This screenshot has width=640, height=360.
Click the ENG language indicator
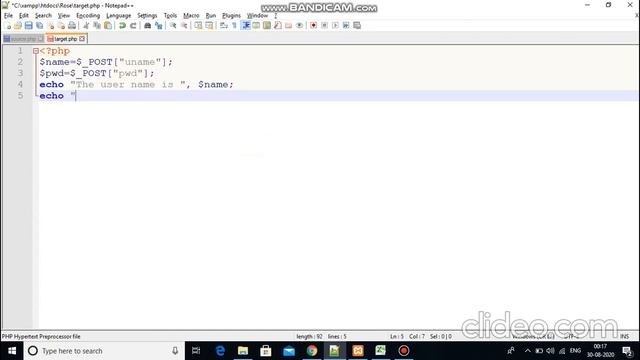point(575,351)
